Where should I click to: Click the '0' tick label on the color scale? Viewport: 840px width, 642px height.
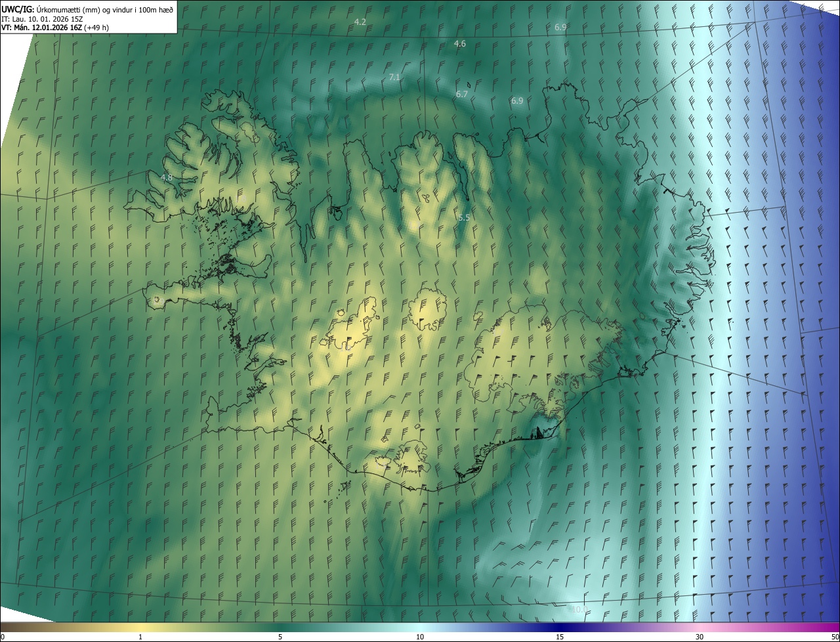coord(3,637)
